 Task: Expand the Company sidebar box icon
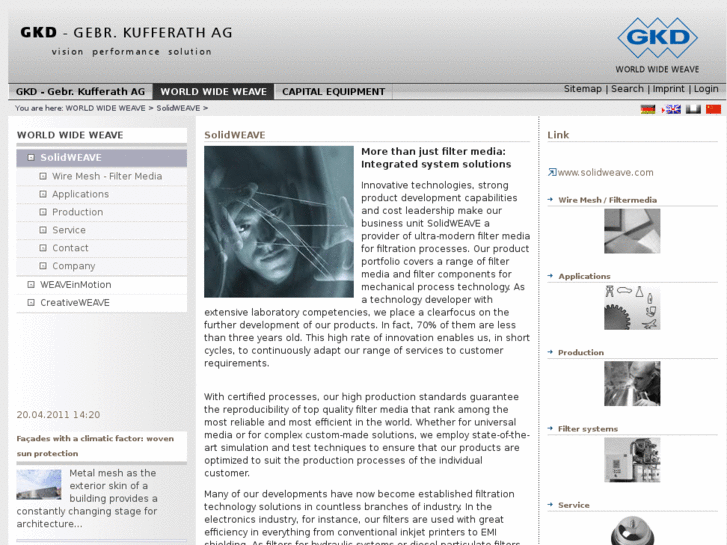pyautogui.click(x=43, y=266)
